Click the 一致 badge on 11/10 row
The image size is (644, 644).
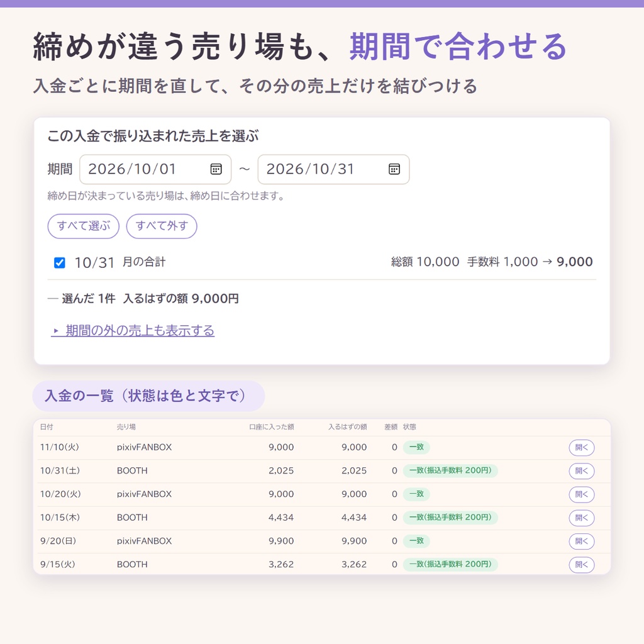(416, 447)
